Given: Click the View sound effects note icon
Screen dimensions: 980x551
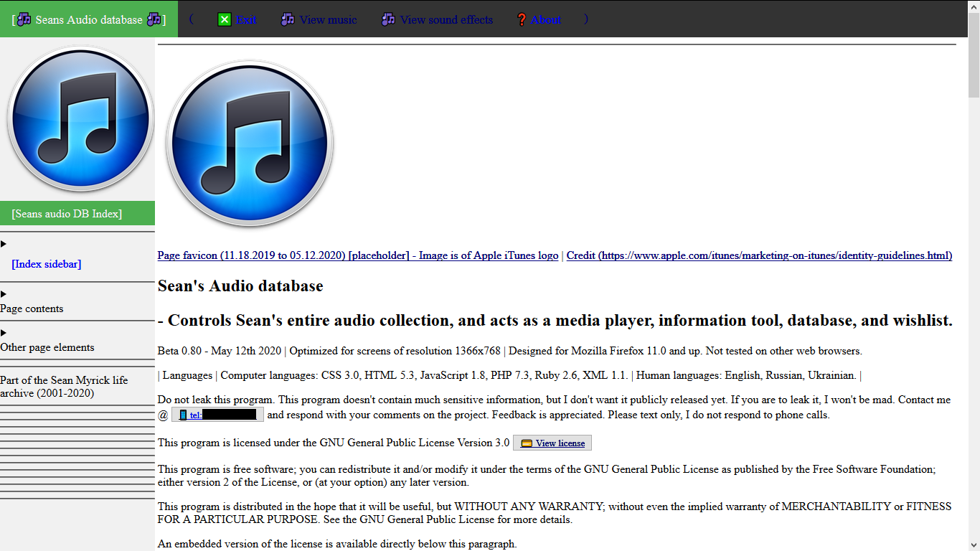Looking at the screenshot, I should 388,19.
